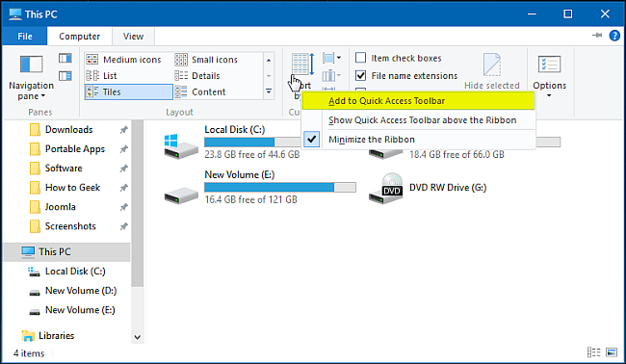Click the Sort by icon
The width and height of the screenshot is (626, 364).
(302, 64)
